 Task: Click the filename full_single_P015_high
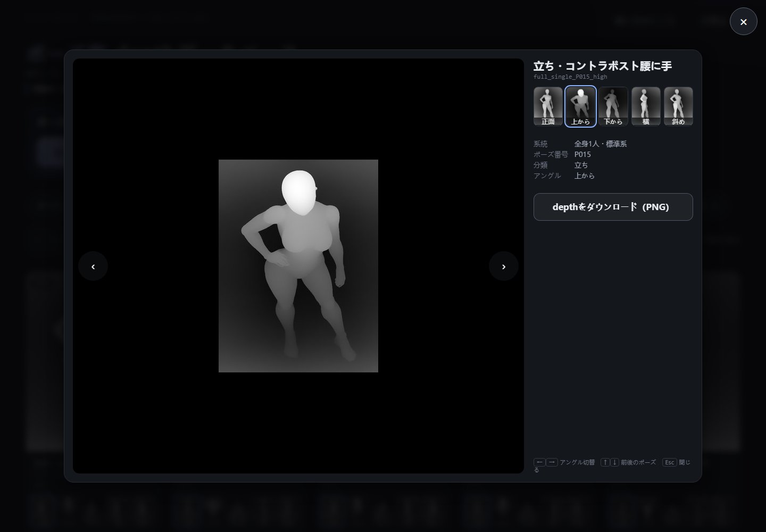coord(570,77)
